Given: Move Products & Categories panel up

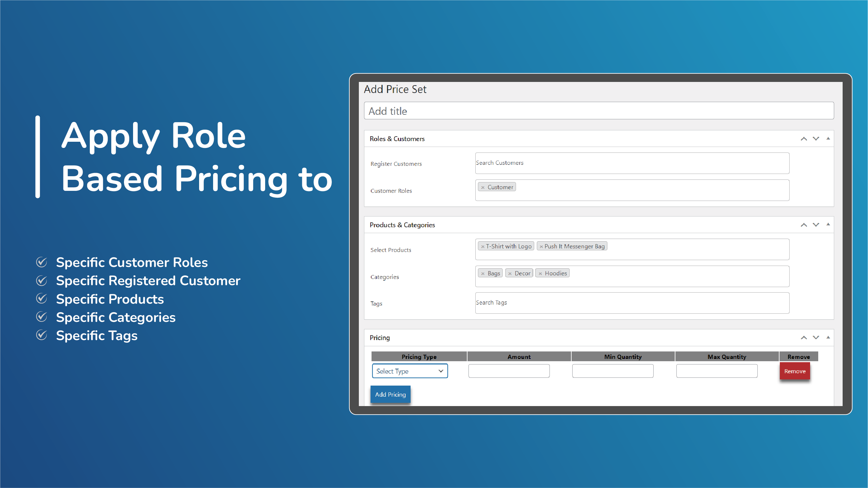Looking at the screenshot, I should tap(804, 225).
